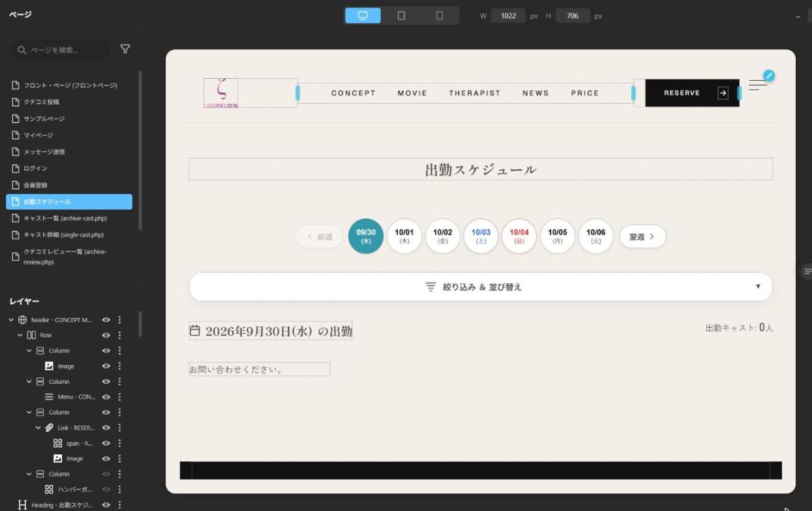Image resolution: width=812 pixels, height=511 pixels.
Task: Toggle visibility of the Menu - CON layer
Action: click(106, 397)
